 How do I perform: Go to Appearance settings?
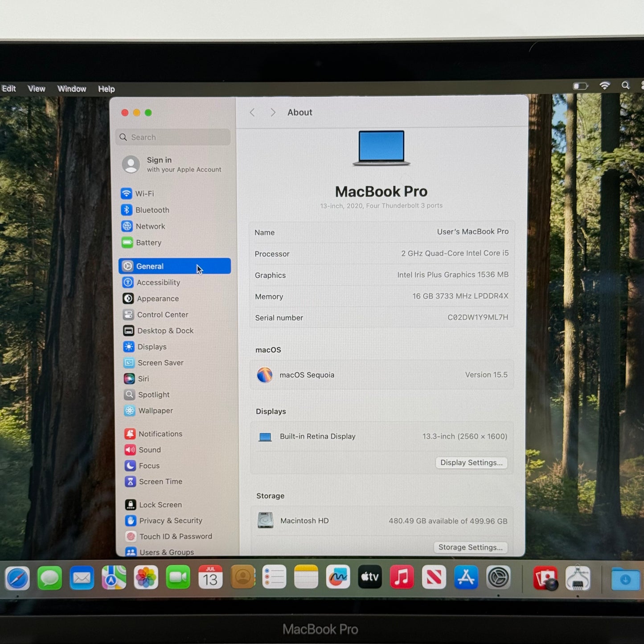[x=174, y=298]
